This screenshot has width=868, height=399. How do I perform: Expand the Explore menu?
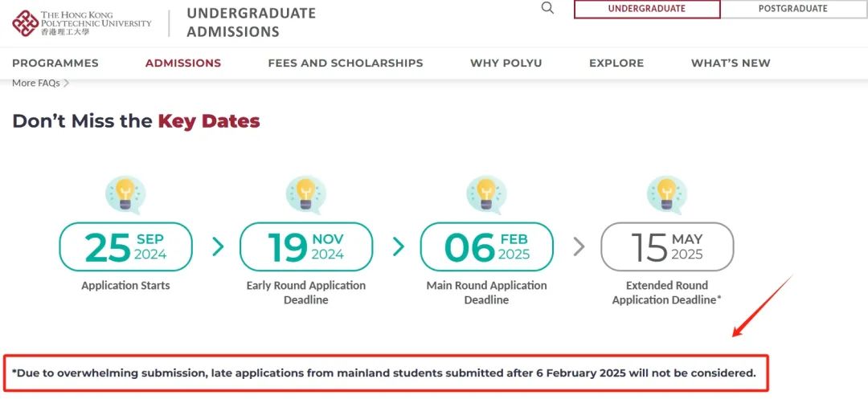pos(616,63)
